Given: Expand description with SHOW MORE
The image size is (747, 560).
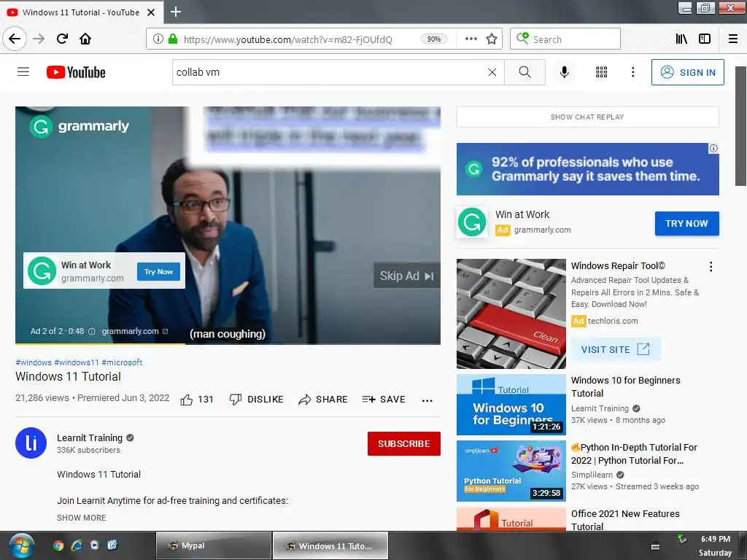Looking at the screenshot, I should coord(82,518).
